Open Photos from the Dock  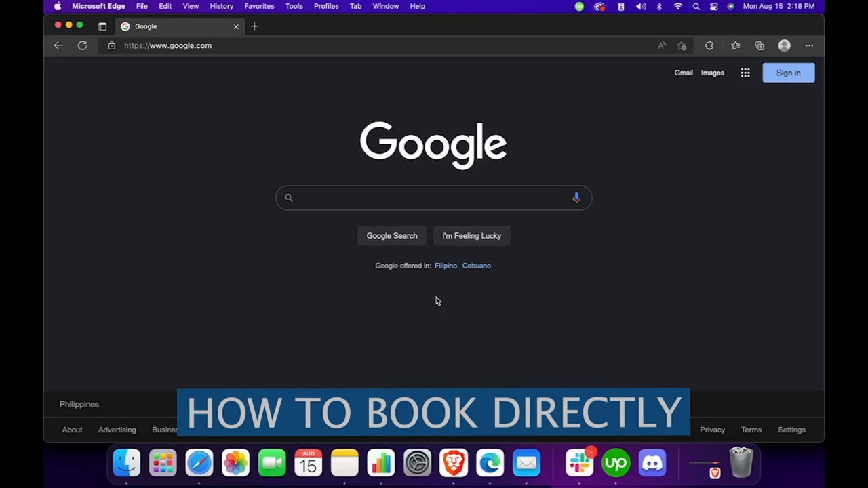(235, 464)
